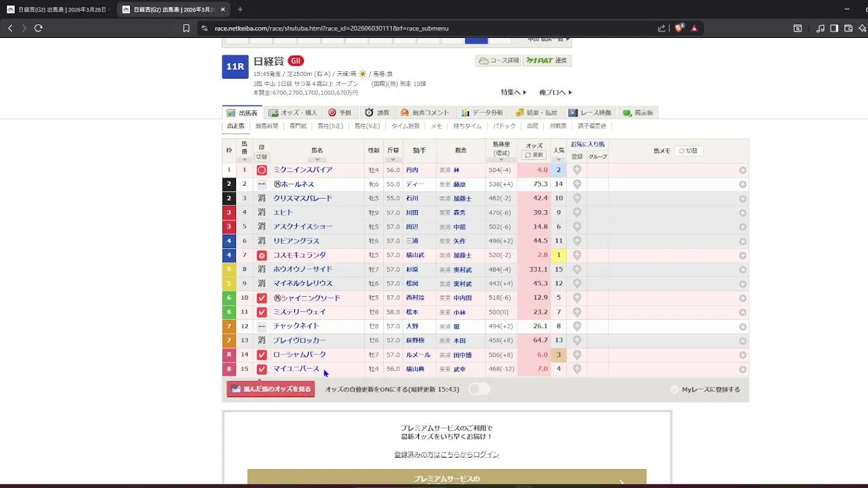Screen dimensions: 868x488
Task: Click 選んだ馬のオッズを見る button
Action: point(271,389)
